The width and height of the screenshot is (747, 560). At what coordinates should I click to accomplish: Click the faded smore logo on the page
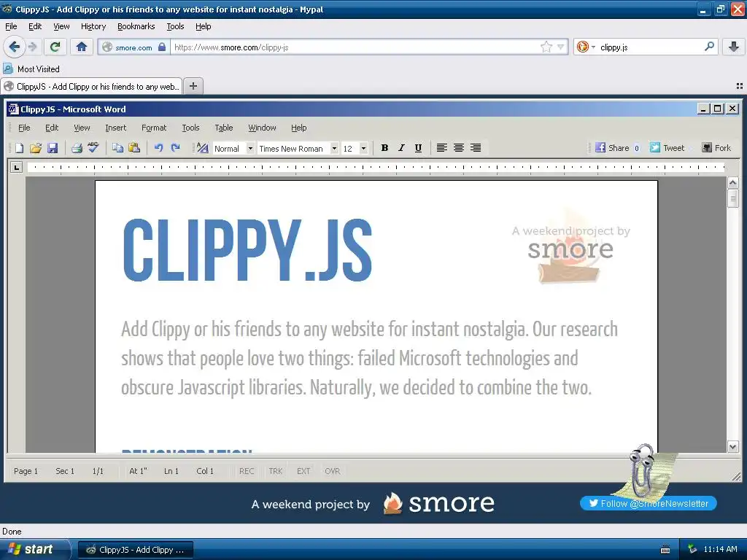pyautogui.click(x=570, y=249)
